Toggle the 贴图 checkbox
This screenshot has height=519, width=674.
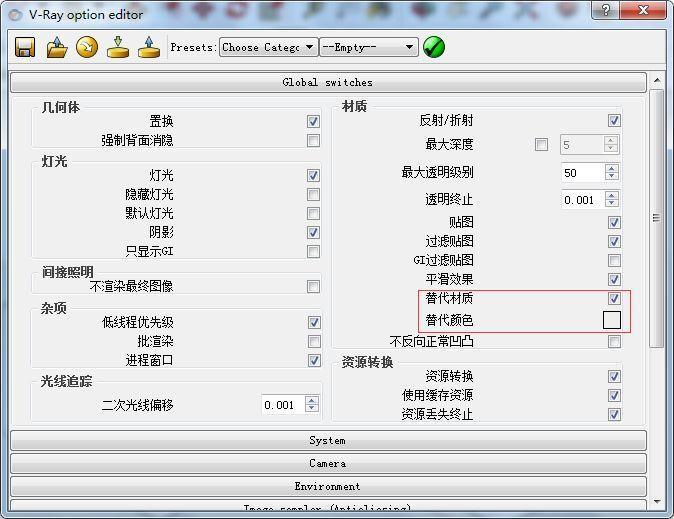pyautogui.click(x=614, y=222)
